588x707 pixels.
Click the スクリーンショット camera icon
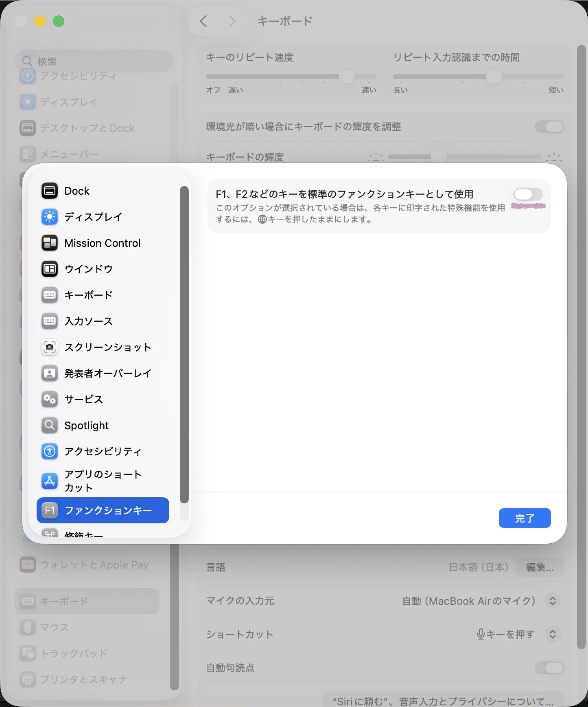tap(50, 347)
